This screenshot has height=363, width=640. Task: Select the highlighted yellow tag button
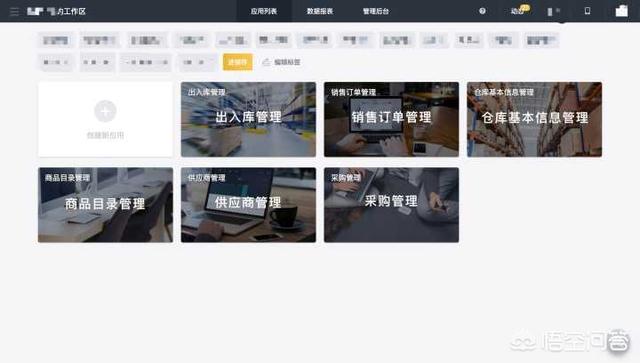pyautogui.click(x=238, y=62)
